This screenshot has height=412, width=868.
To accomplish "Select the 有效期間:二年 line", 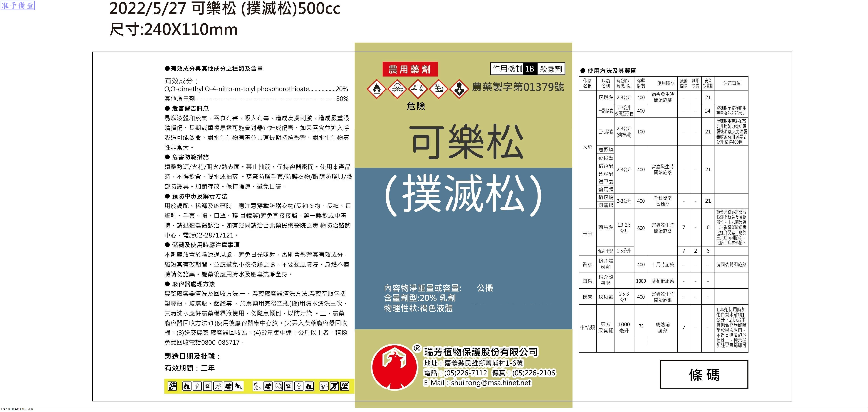I will tap(190, 368).
